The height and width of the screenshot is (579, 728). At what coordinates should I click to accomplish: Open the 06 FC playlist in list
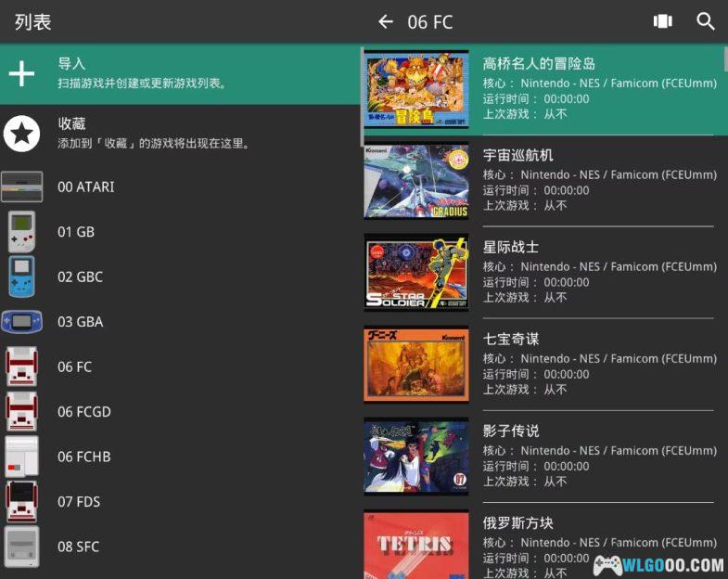[180, 367]
